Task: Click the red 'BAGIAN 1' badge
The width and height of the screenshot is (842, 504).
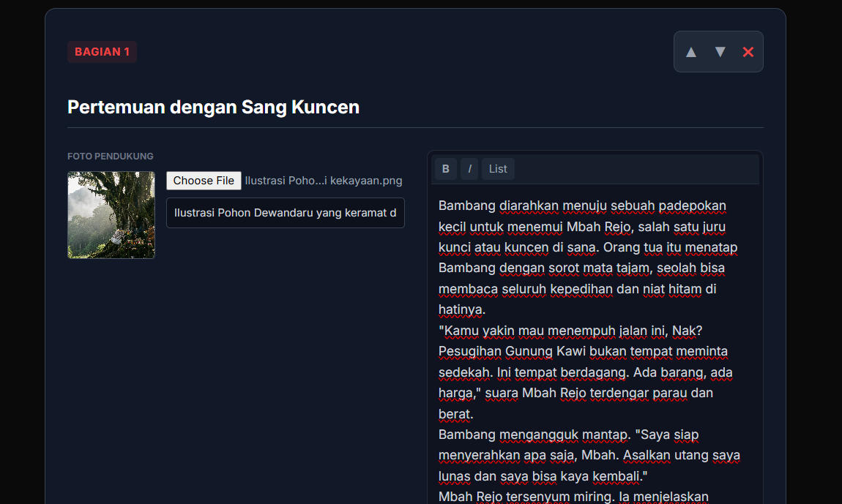Action: 102,52
